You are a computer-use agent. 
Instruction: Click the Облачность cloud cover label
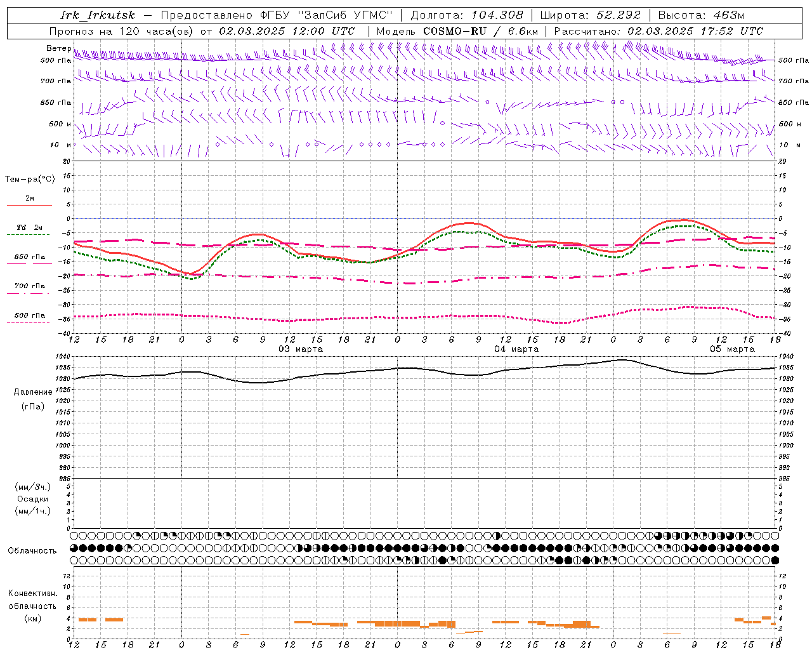click(x=32, y=551)
